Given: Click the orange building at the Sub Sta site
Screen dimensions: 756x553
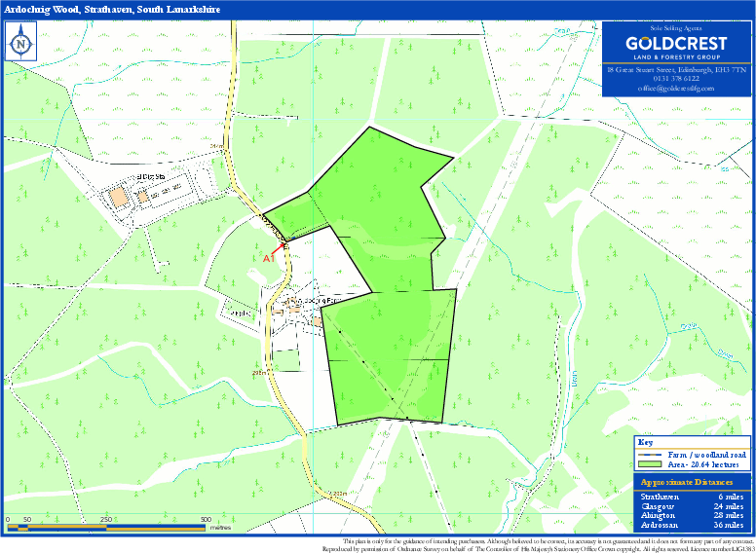Looking at the screenshot, I should click(118, 196).
